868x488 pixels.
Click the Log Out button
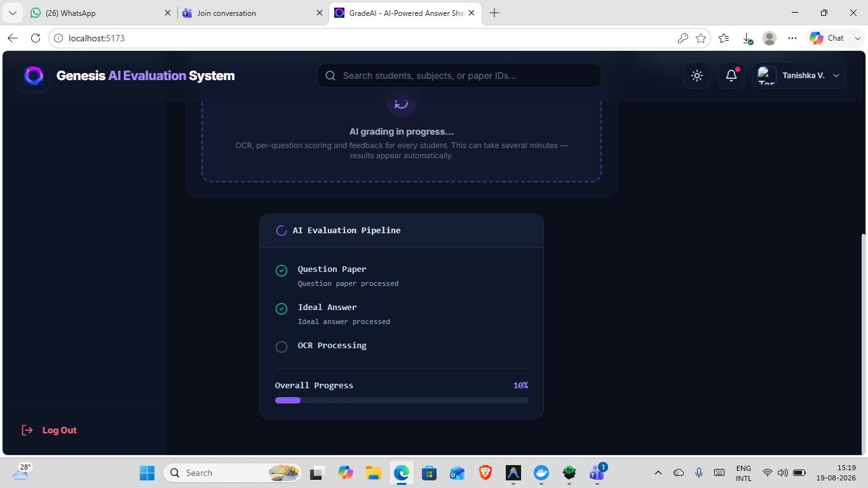pos(49,430)
